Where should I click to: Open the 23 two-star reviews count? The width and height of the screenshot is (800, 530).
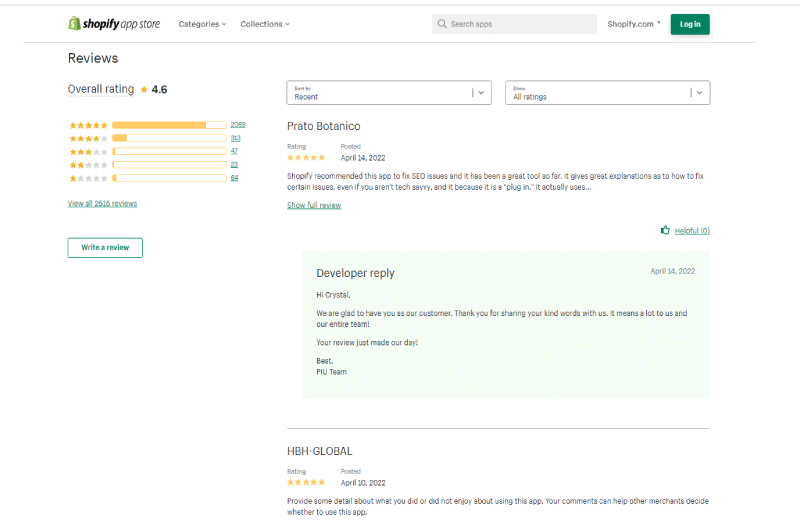tap(234, 164)
